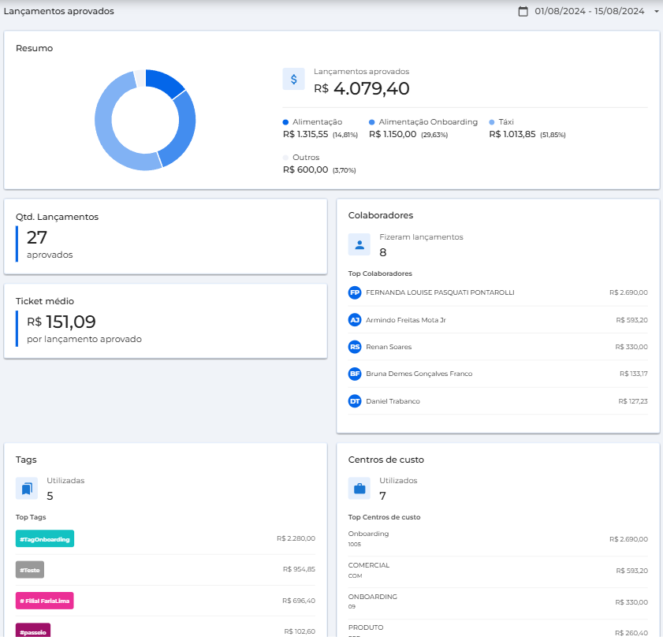Viewport: 663px width, 644px height.
Task: Click the pink # Filial FariaLima tag
Action: [45, 601]
